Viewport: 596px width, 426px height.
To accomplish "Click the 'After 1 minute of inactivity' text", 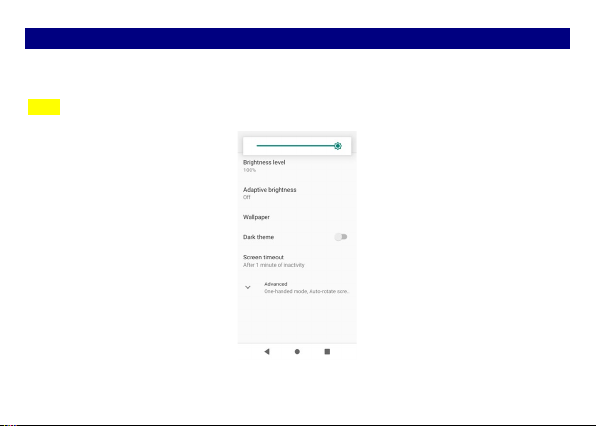I will pos(274,265).
